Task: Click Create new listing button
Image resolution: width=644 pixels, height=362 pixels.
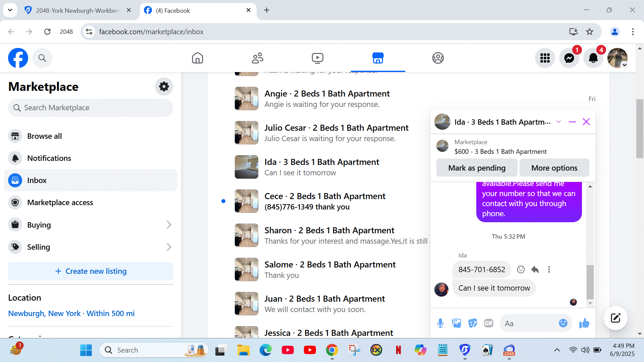Action: click(91, 271)
